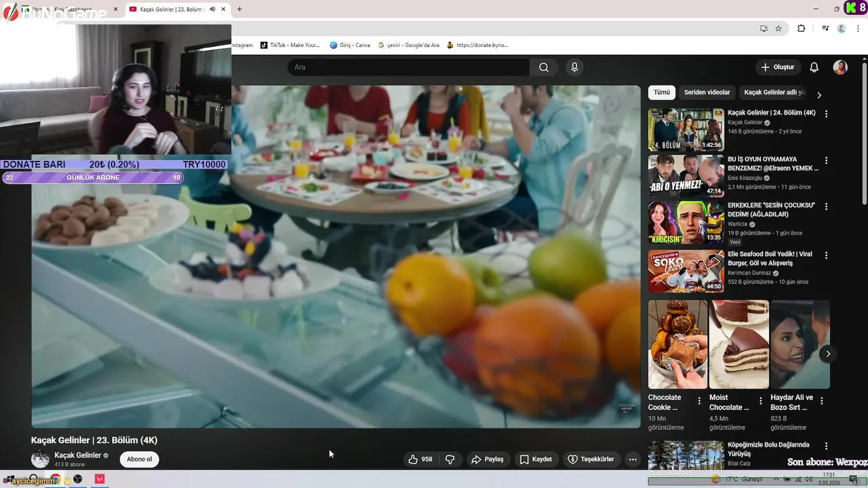Open more actions ellipsis under video

pyautogui.click(x=633, y=459)
